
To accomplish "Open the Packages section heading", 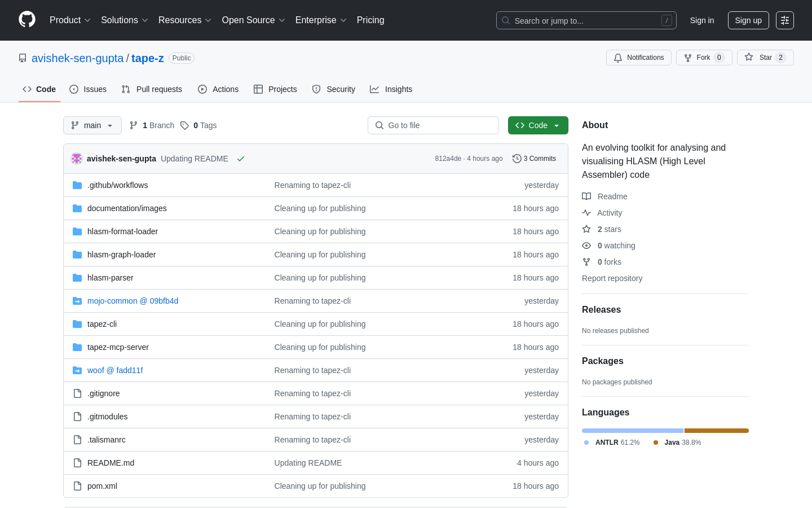I will 602,361.
